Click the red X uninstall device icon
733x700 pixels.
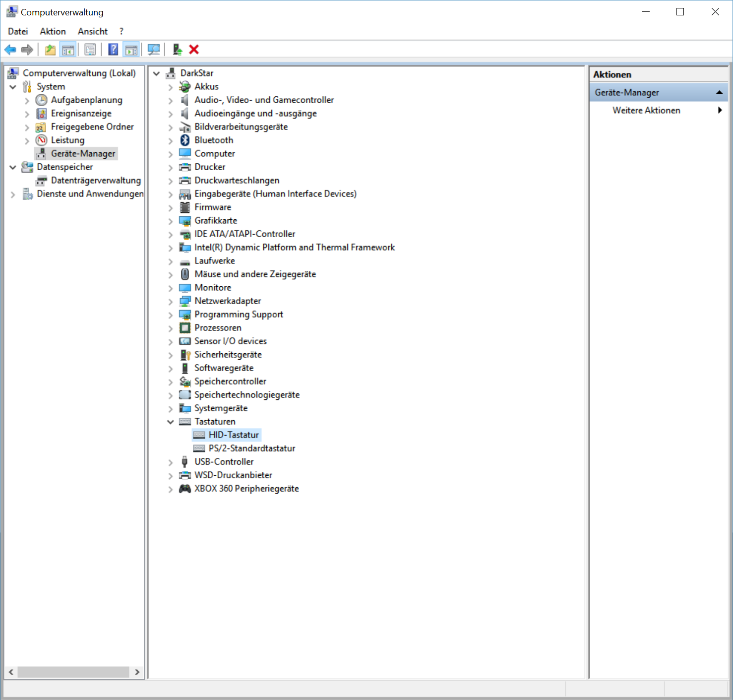194,50
